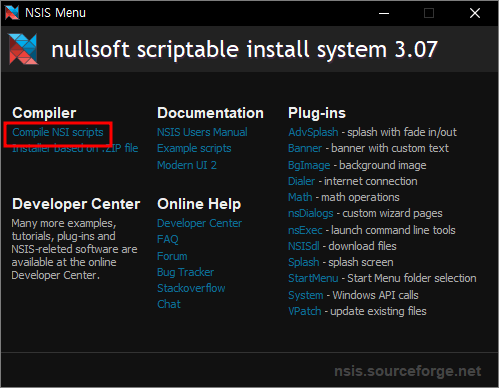Click the Developer Center section heading
This screenshot has height=388, width=499.
(76, 204)
